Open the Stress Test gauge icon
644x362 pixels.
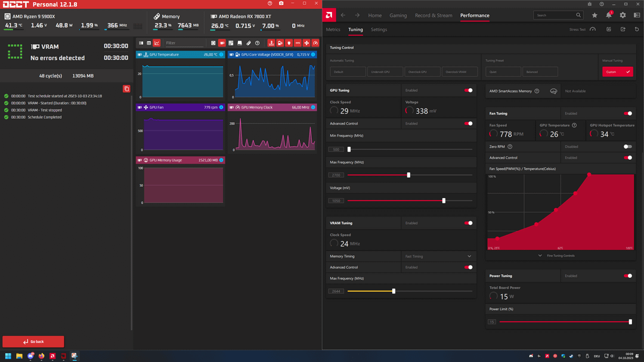593,29
